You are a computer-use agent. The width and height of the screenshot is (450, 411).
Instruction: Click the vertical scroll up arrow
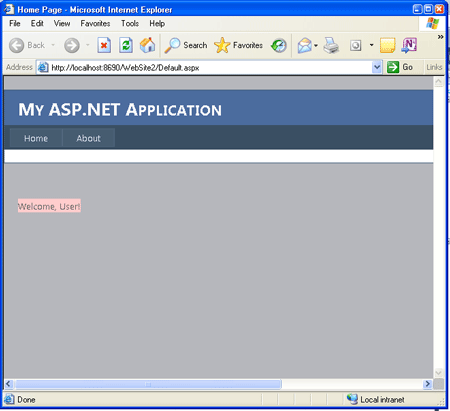[439, 82]
